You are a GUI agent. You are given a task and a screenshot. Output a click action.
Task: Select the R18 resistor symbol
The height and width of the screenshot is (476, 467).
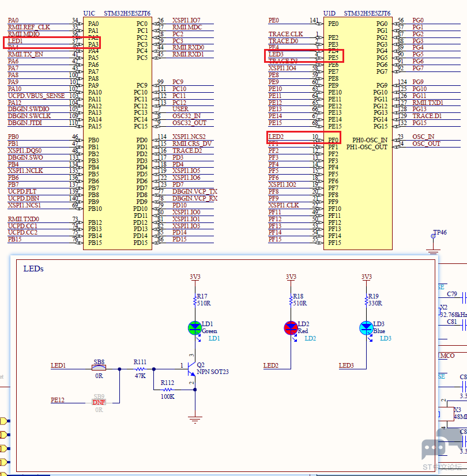click(x=291, y=300)
